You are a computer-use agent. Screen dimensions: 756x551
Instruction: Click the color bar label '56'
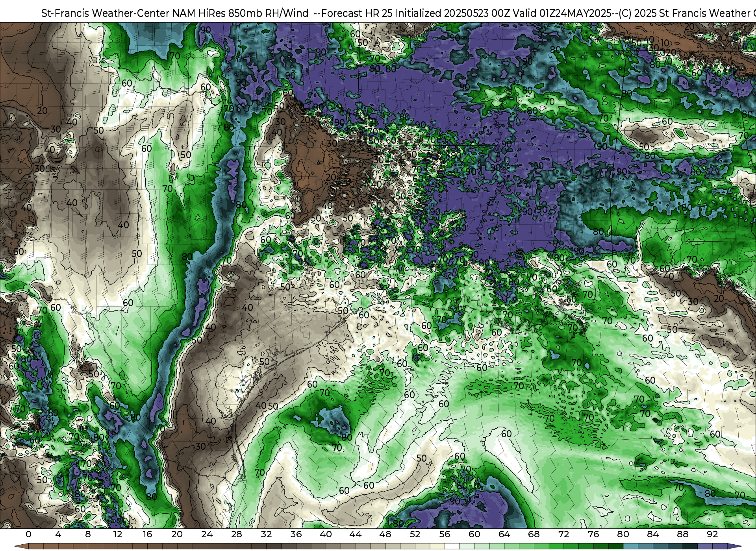[445, 534]
